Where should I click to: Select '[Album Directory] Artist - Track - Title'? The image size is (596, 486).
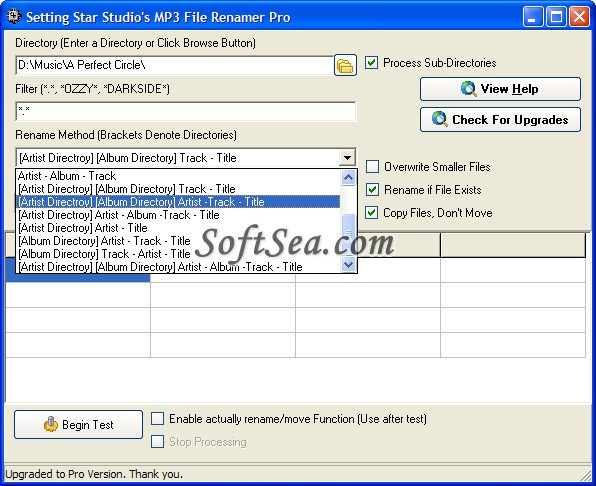pos(178,241)
